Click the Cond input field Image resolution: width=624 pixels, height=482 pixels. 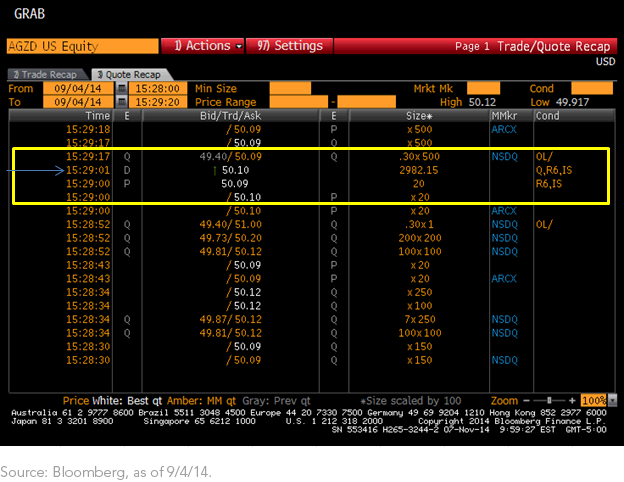tap(592, 88)
